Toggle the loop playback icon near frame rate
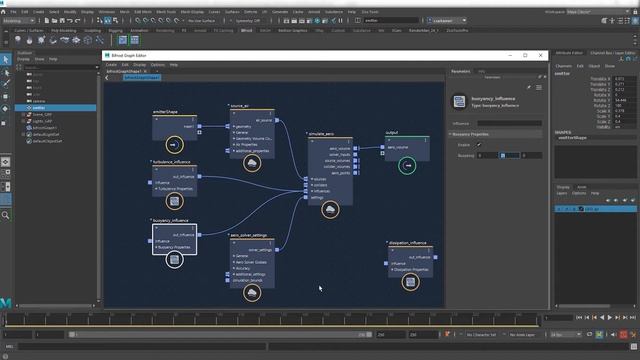 click(589, 335)
